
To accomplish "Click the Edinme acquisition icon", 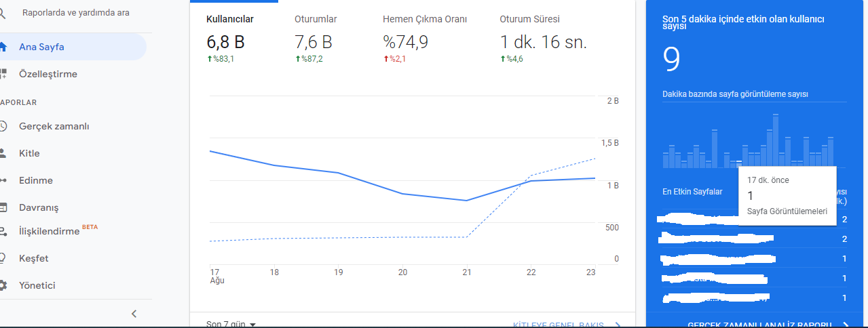I will [x=3, y=180].
